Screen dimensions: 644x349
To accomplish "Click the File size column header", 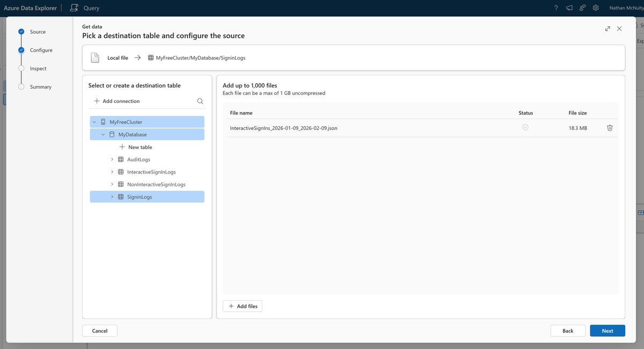I will pos(577,113).
